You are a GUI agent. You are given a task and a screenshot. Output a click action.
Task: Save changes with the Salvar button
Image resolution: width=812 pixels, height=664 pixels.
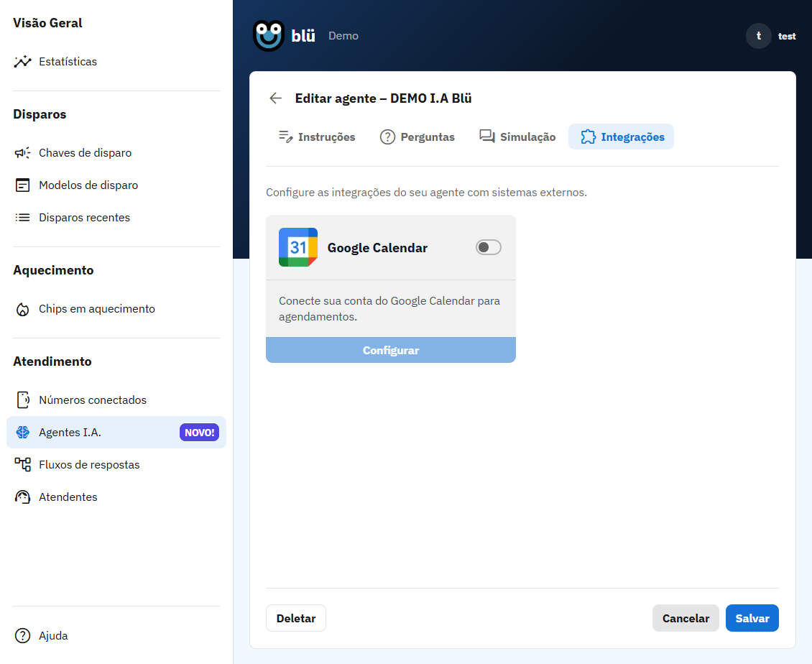[x=752, y=618]
